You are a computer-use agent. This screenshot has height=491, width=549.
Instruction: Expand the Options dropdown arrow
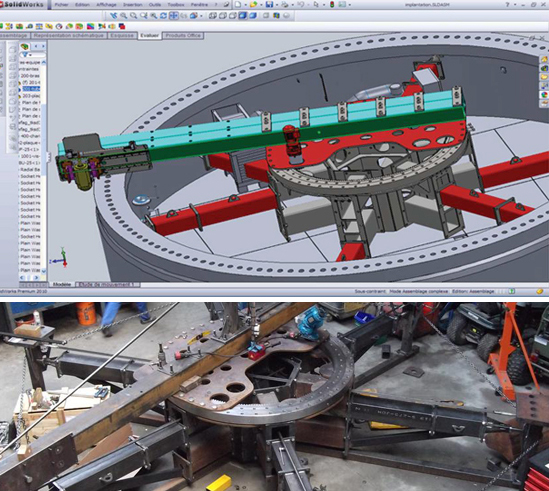(350, 5)
